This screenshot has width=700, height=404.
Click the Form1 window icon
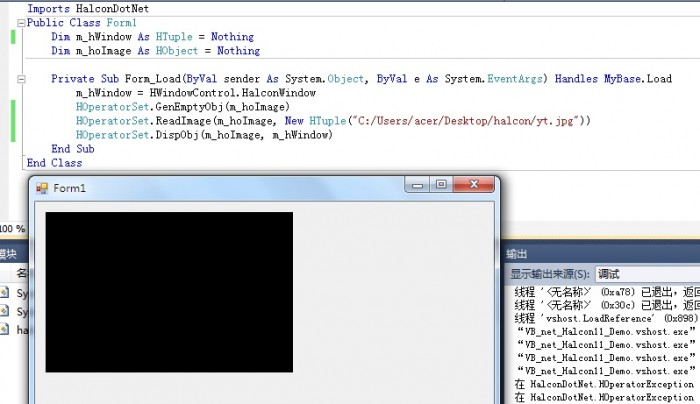tap(42, 188)
